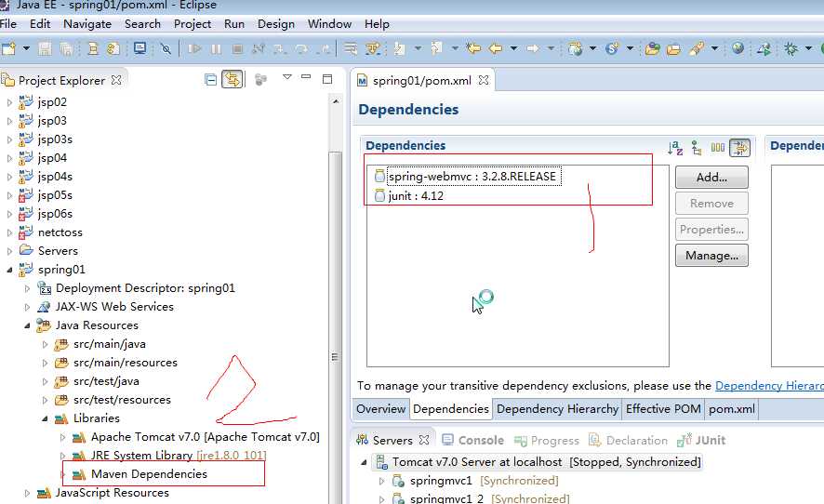This screenshot has width=824, height=504.
Task: Open the New wizard dropdown arrow
Action: click(26, 49)
